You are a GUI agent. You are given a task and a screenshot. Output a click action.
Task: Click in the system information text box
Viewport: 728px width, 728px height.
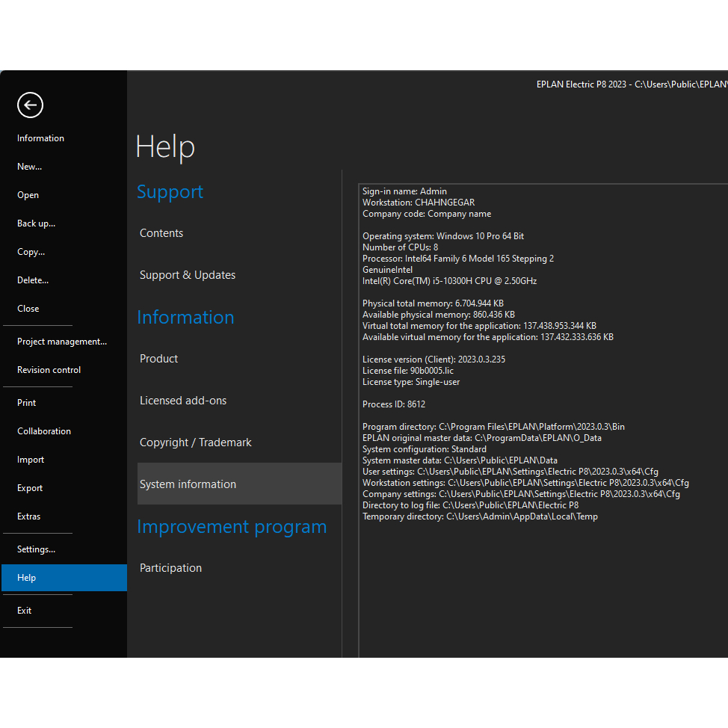[x=543, y=583]
